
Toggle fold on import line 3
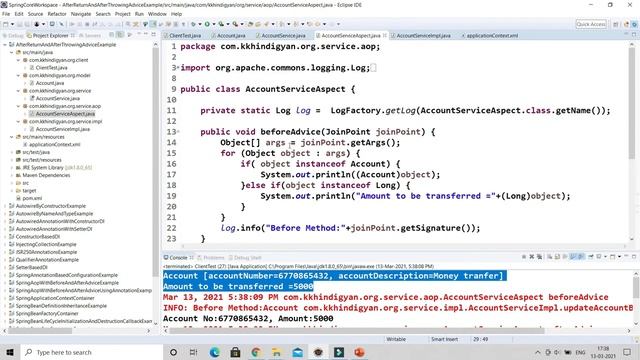click(178, 67)
